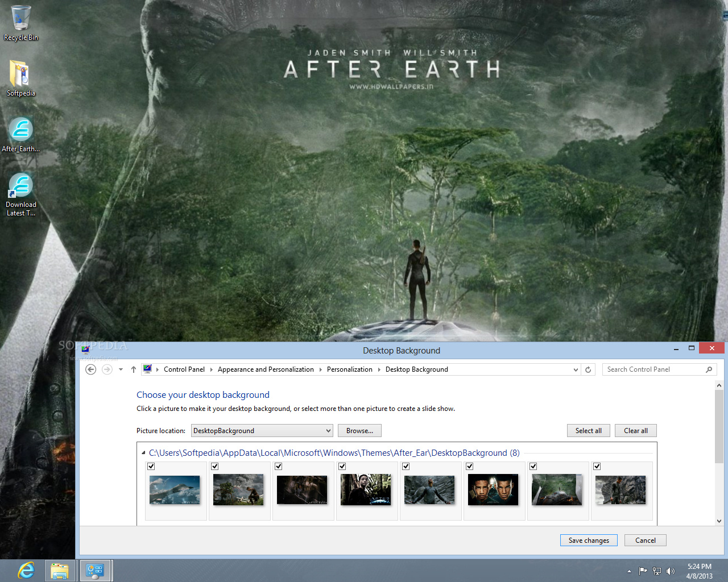Launch Internet Explorer from the taskbar
This screenshot has height=582, width=728.
point(26,571)
